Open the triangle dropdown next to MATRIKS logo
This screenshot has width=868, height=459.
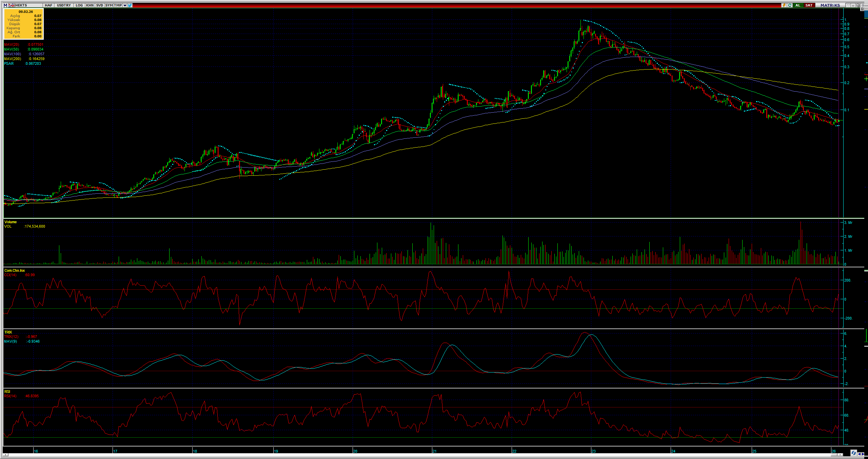(848, 5)
